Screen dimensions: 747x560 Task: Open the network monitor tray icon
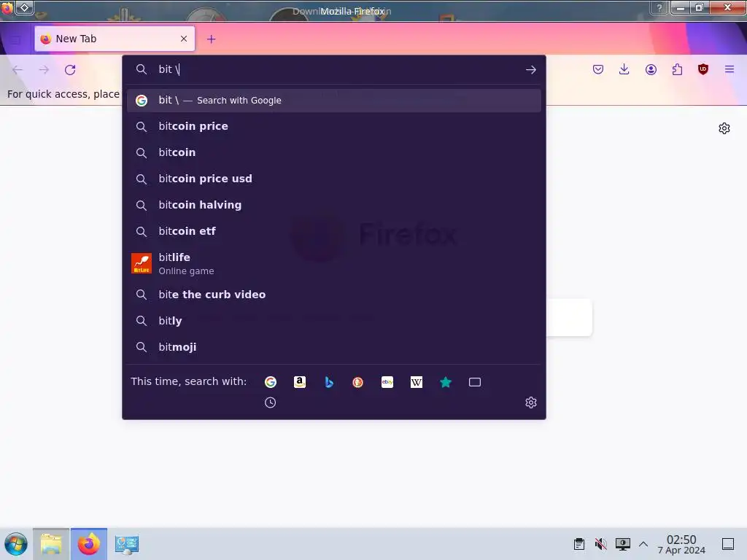(623, 543)
